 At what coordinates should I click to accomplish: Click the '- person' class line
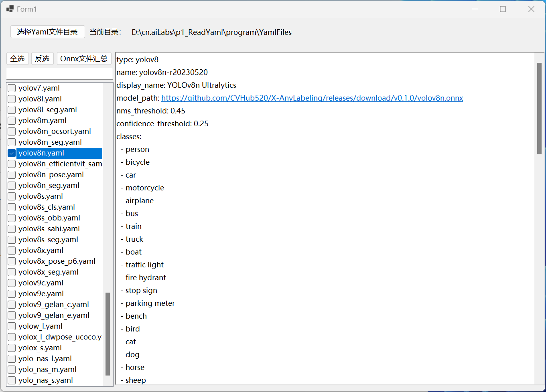pyautogui.click(x=135, y=149)
